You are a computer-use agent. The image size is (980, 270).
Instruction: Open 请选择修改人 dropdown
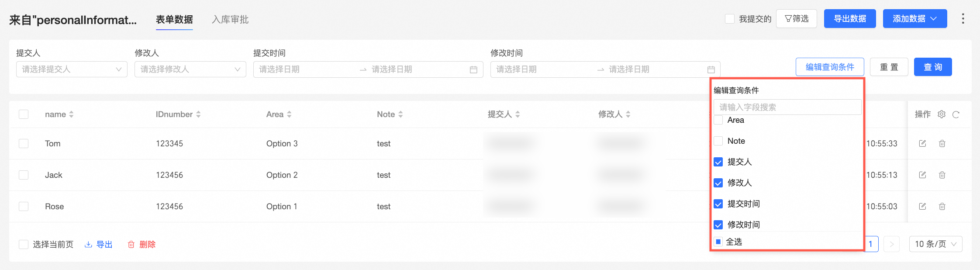coord(190,69)
